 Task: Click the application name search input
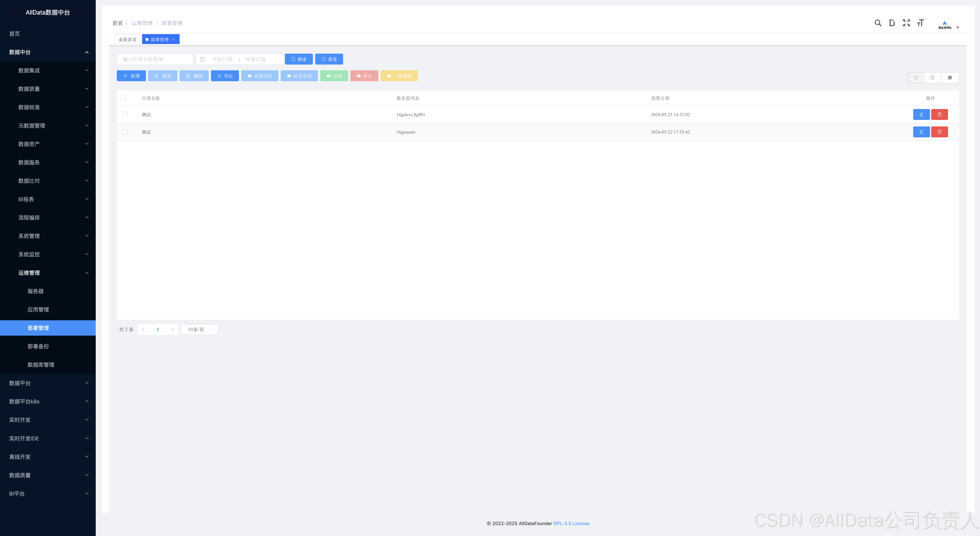click(x=155, y=59)
